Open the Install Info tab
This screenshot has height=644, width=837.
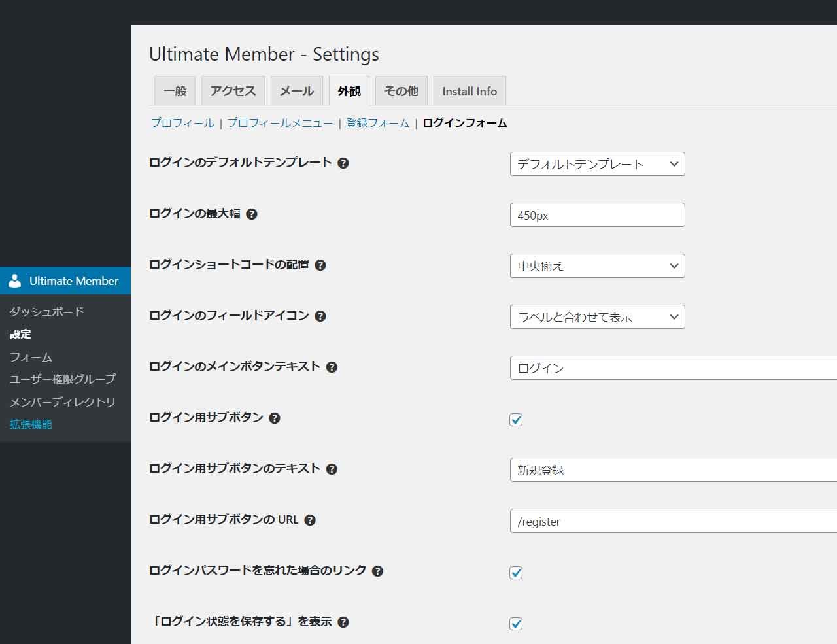[x=470, y=91]
